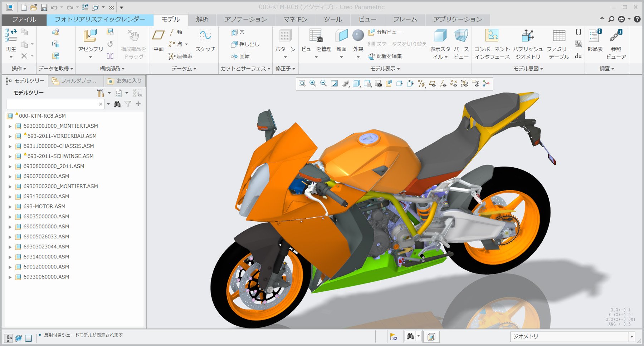Select the 回転 (Revolve) tool
Screen dimensions: 644x346
pos(240,56)
